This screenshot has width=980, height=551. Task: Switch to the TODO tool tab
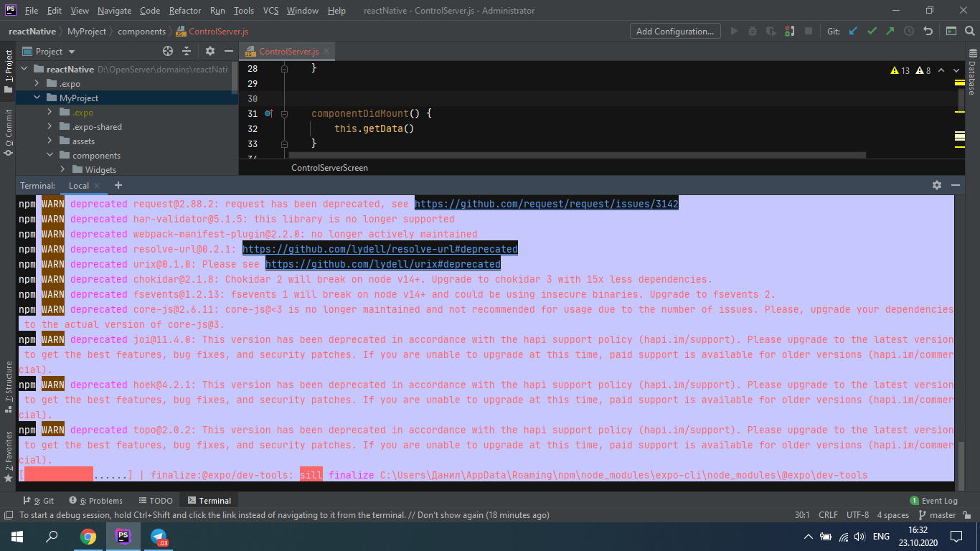point(156,501)
